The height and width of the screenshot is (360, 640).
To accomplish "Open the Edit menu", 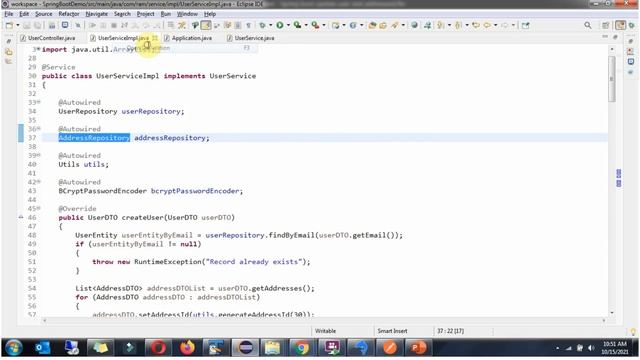I will [x=24, y=14].
